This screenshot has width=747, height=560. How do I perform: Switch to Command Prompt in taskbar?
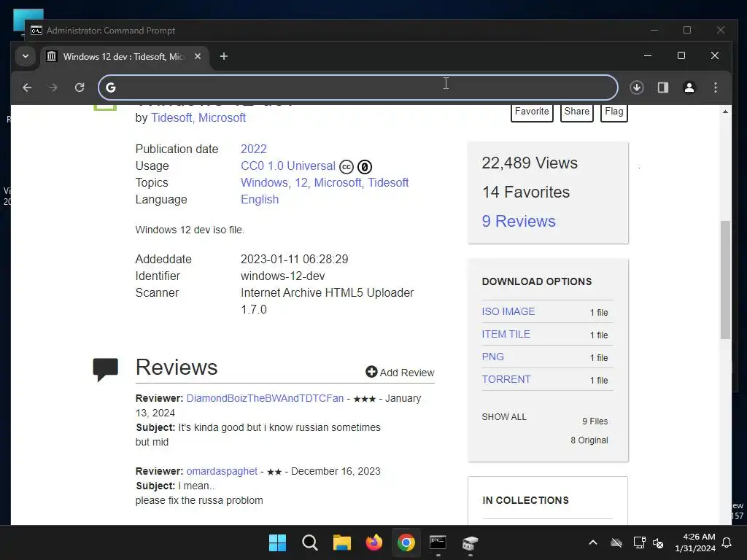click(438, 542)
